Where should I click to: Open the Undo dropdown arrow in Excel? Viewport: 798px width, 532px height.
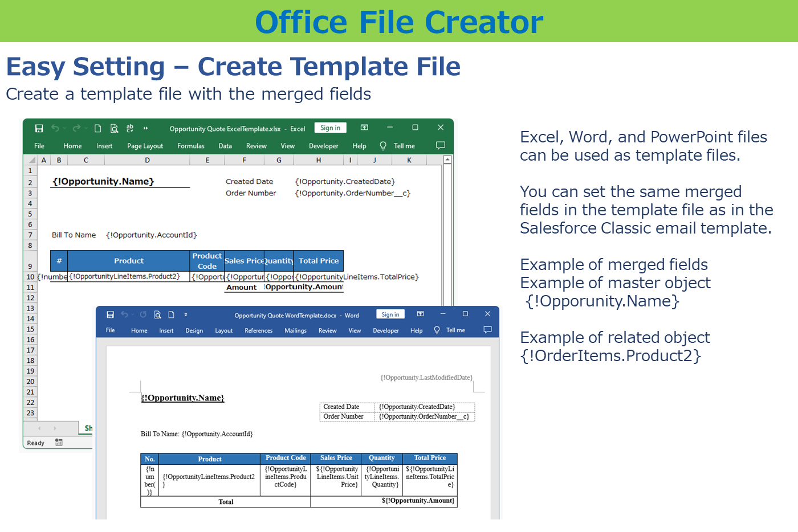64,128
